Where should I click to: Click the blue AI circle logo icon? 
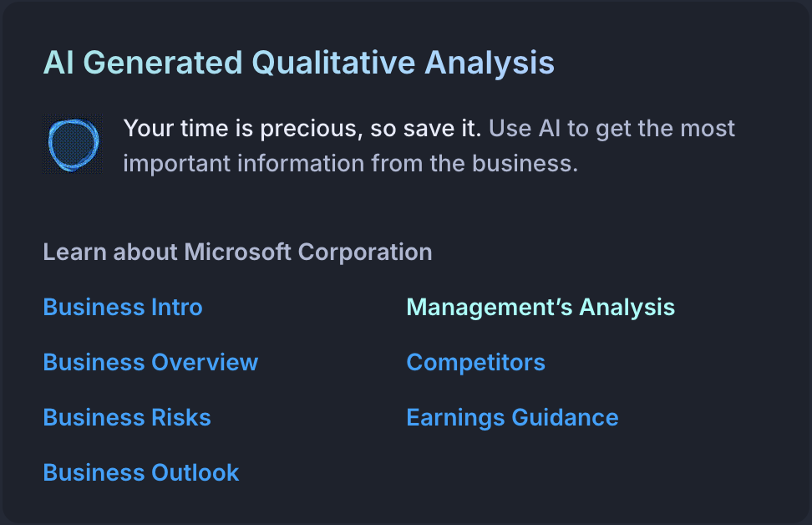pos(73,145)
